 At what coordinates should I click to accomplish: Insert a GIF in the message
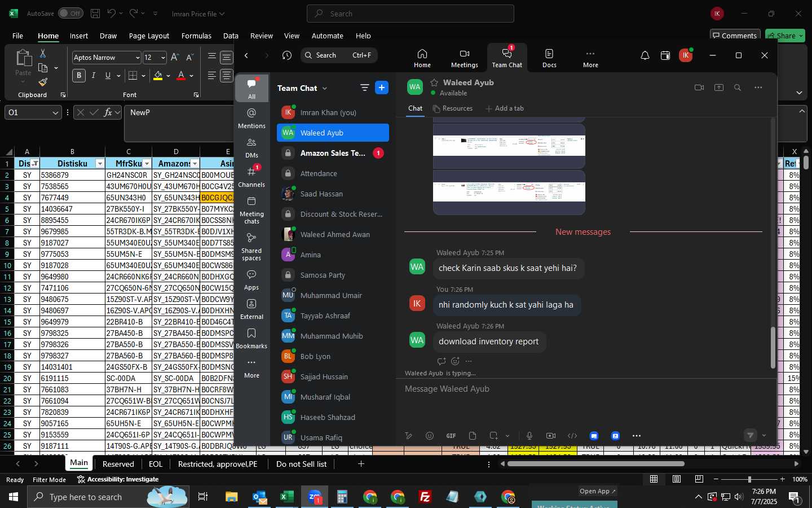(x=451, y=436)
